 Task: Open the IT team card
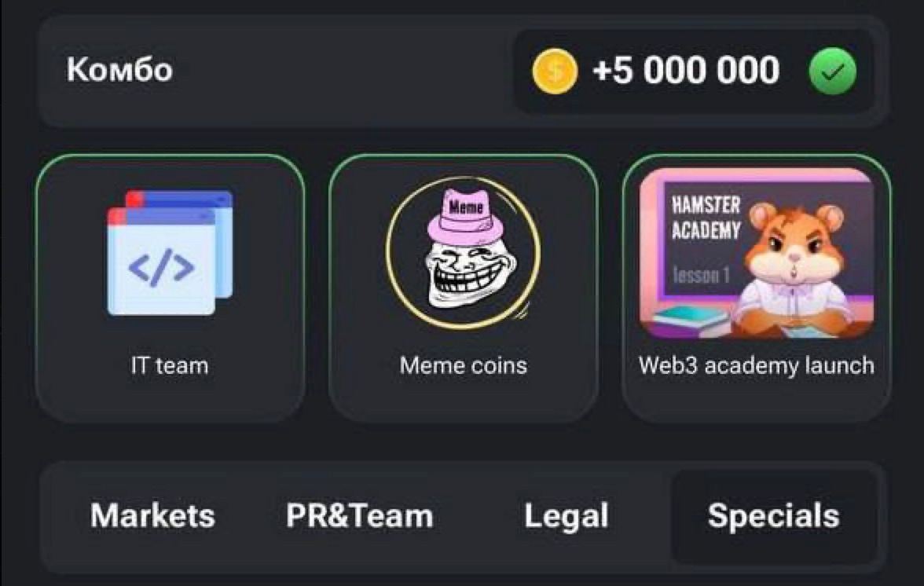(170, 288)
